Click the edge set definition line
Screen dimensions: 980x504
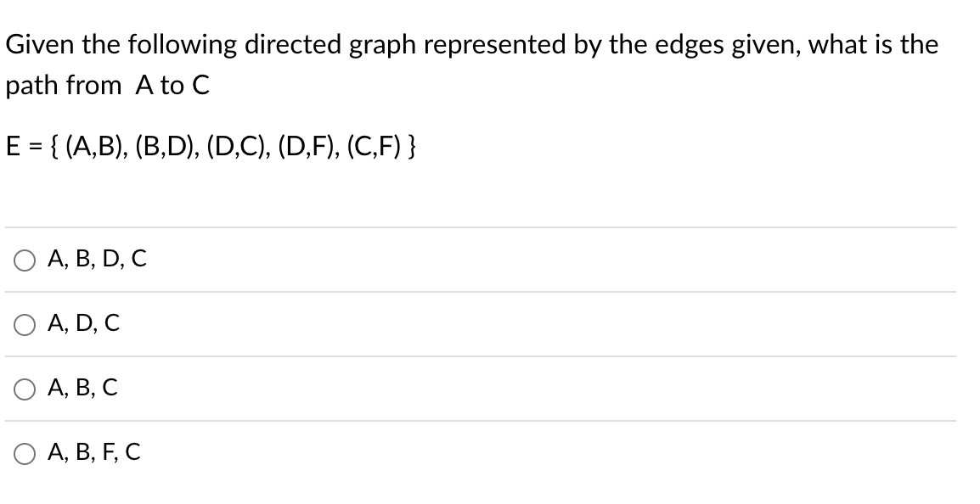click(211, 147)
